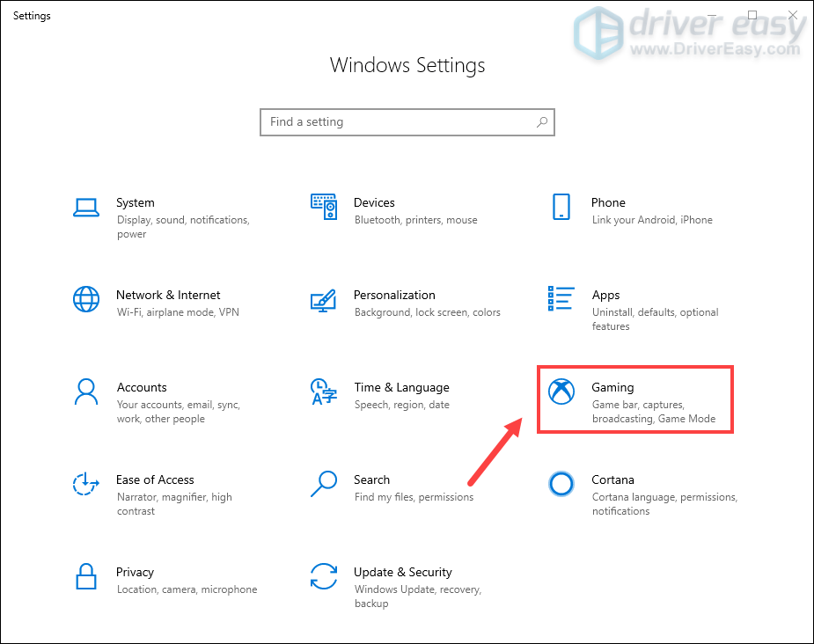The image size is (814, 644).
Task: Open the Apps list icon
Action: [561, 299]
